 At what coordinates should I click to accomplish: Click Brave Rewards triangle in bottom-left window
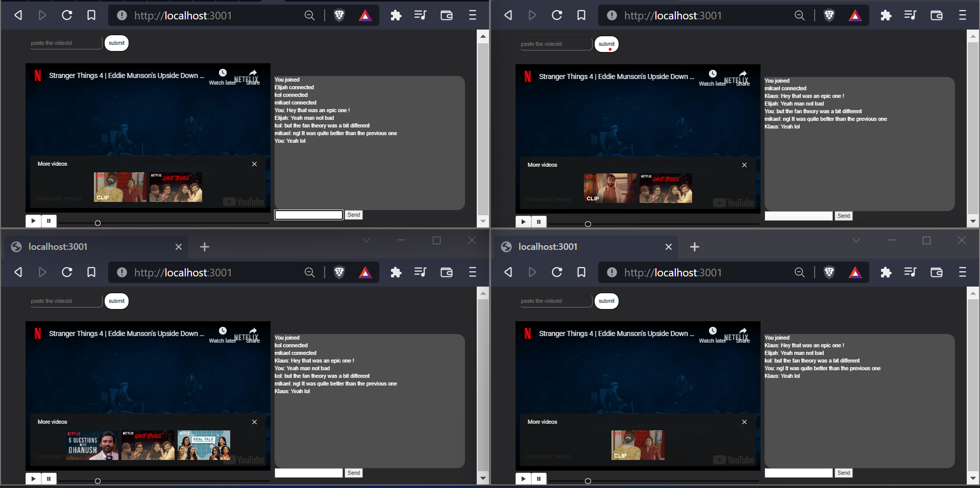365,272
